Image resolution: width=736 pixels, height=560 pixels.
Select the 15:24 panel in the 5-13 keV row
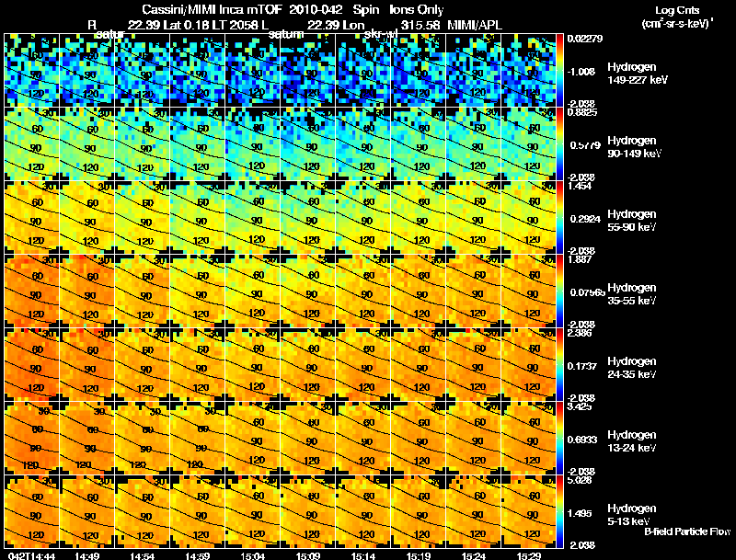(474, 512)
